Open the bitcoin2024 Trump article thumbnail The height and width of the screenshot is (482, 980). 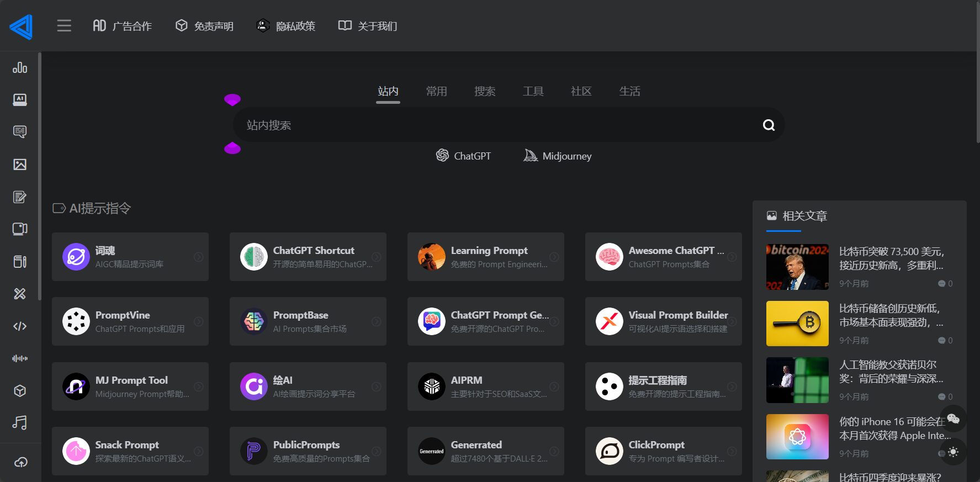coord(797,267)
